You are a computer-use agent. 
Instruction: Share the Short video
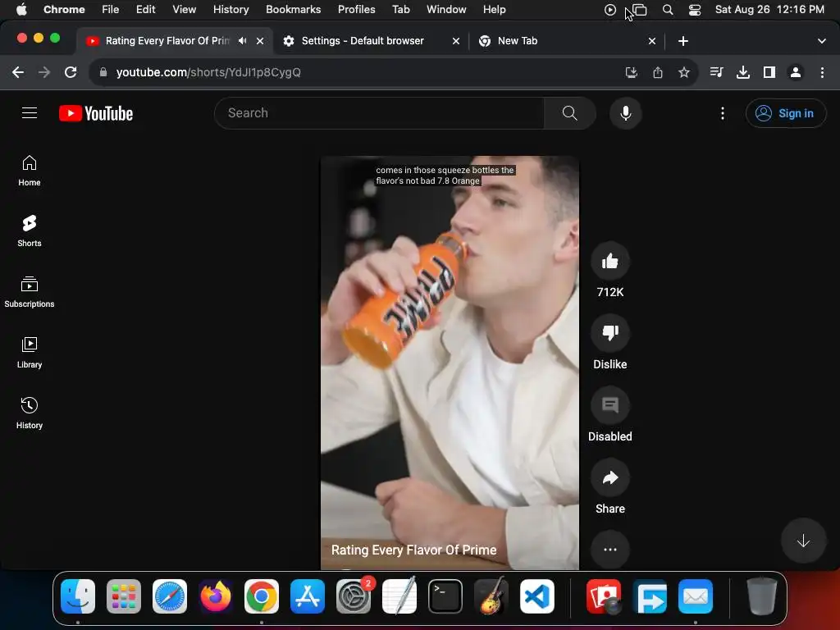[609, 478]
